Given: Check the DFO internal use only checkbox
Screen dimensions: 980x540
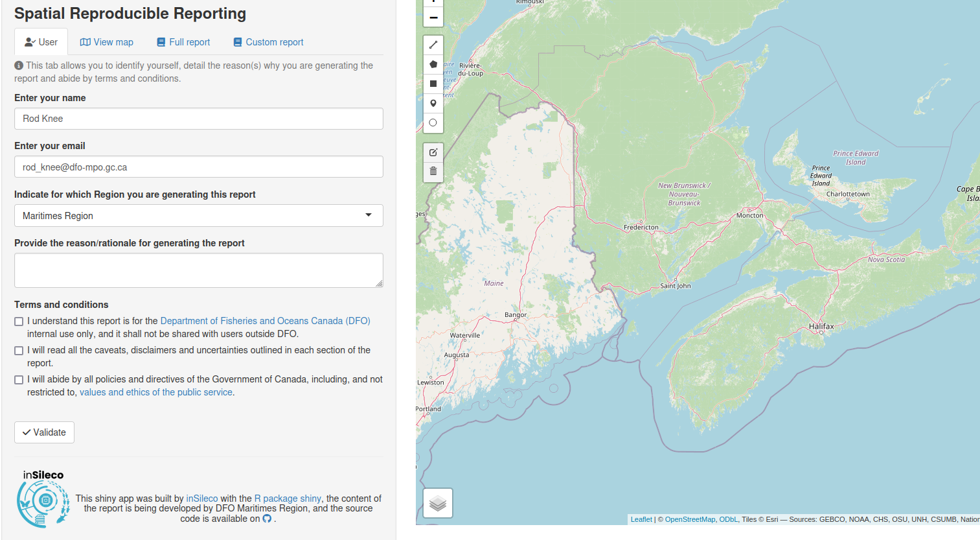Looking at the screenshot, I should [19, 322].
